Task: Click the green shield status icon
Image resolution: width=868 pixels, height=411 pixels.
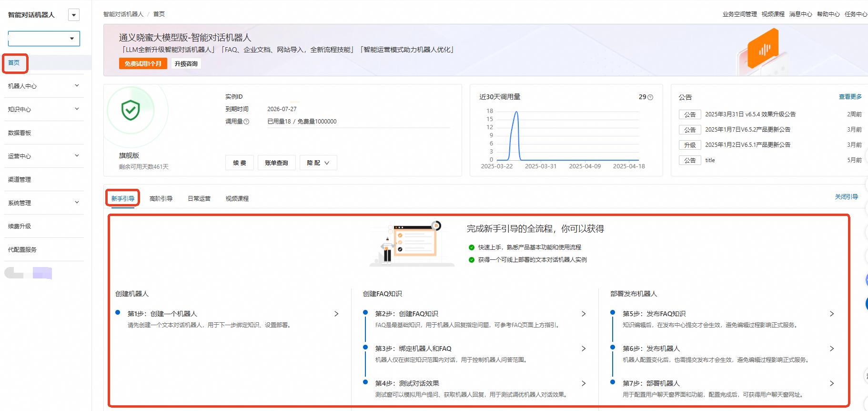Action: [131, 110]
